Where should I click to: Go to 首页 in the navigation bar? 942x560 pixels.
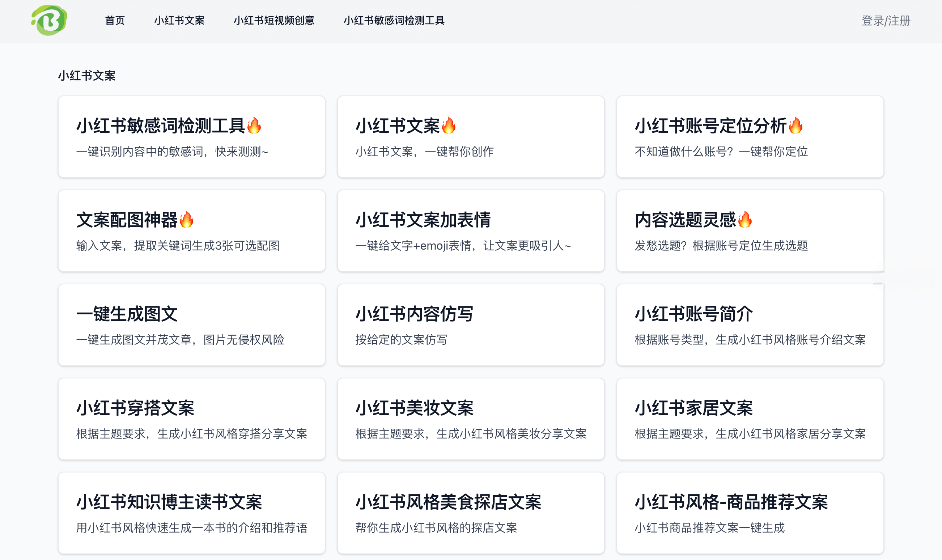pyautogui.click(x=115, y=20)
